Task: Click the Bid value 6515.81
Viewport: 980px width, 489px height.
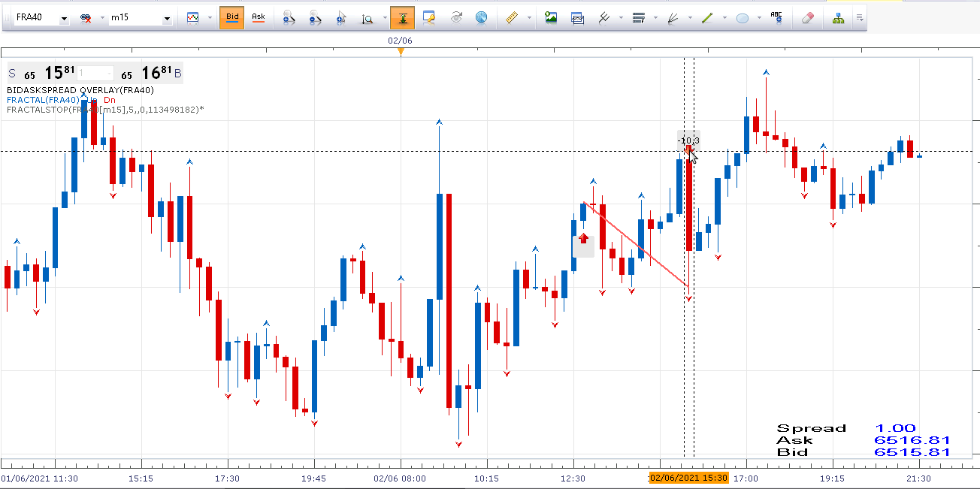Action: [x=912, y=452]
